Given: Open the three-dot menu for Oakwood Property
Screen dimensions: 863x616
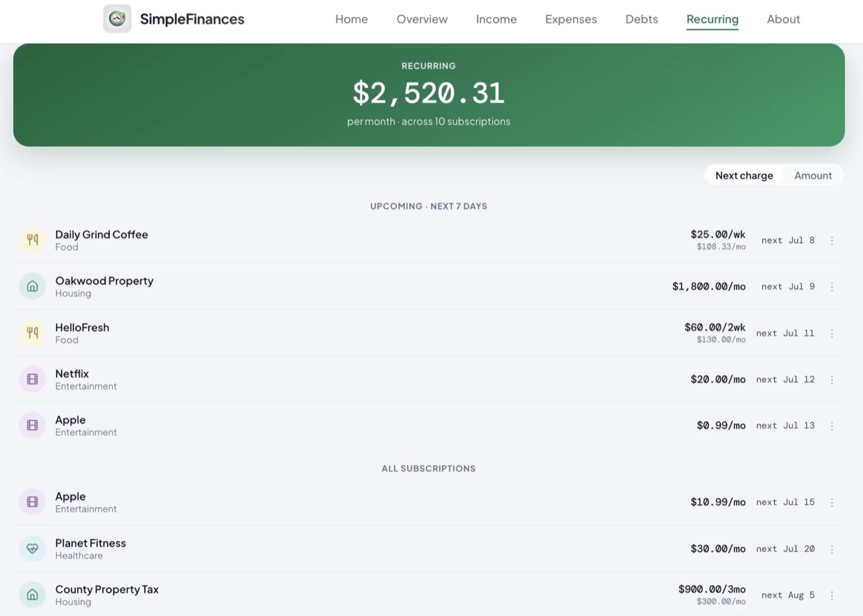Looking at the screenshot, I should (x=832, y=287).
